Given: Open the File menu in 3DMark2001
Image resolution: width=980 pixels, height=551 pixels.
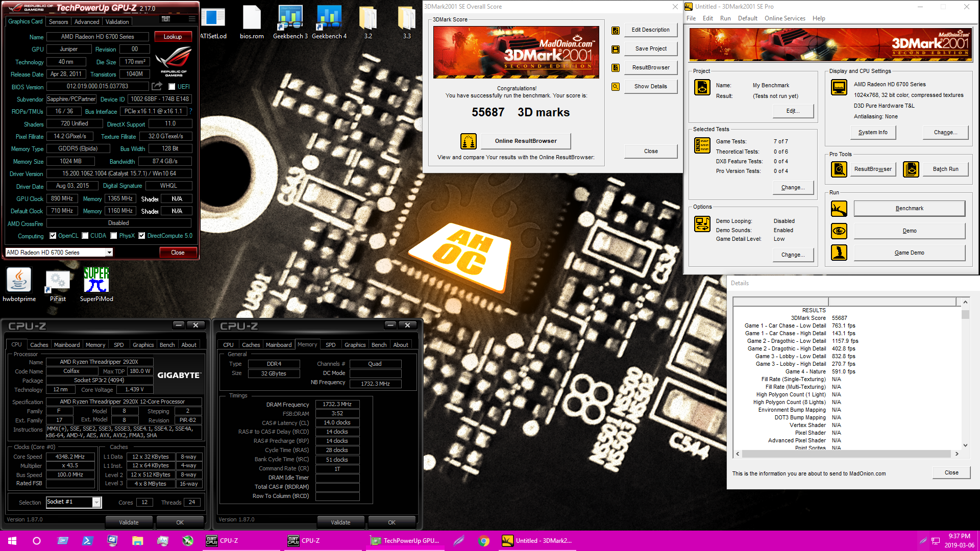Looking at the screenshot, I should pos(691,18).
